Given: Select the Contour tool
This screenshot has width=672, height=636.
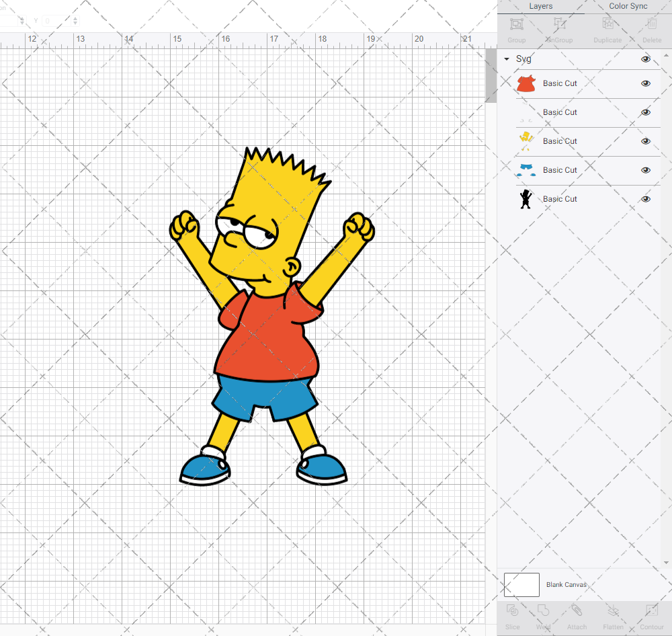Looking at the screenshot, I should tap(652, 610).
